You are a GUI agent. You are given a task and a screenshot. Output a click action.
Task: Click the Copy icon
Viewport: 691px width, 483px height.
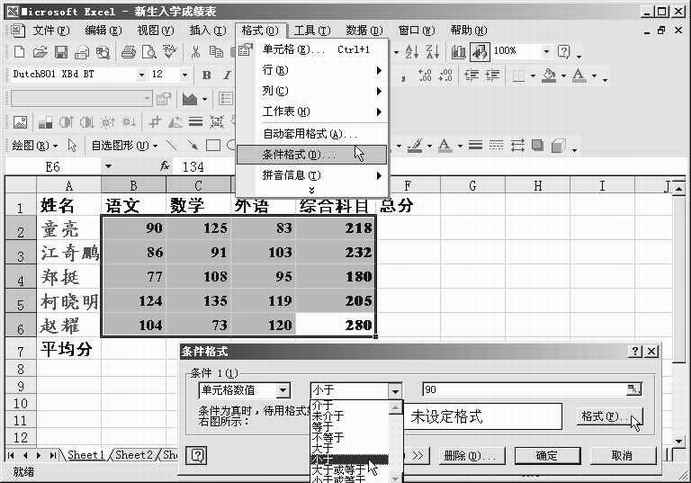(216, 52)
